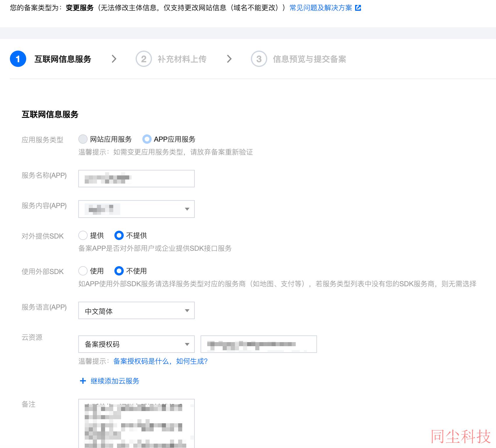Image resolution: width=496 pixels, height=448 pixels.
Task: Open the 服务内容(APP) dropdown
Action: (x=137, y=209)
